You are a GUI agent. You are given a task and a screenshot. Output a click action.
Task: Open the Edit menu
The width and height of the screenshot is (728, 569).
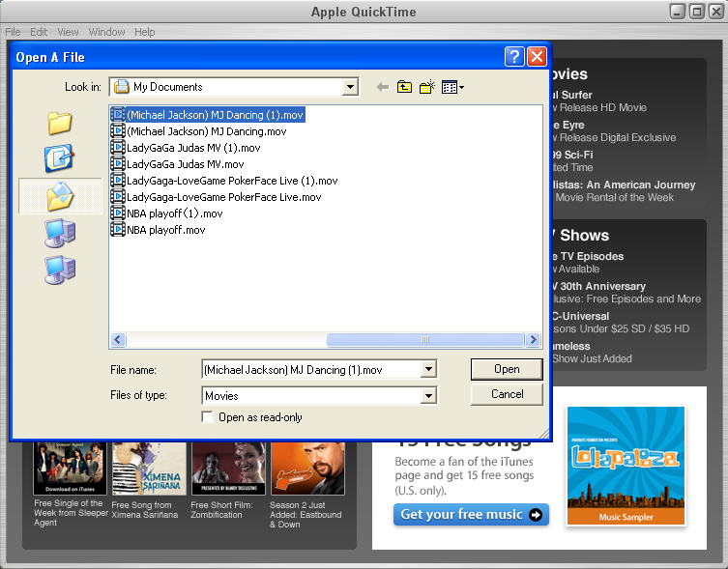[39, 32]
